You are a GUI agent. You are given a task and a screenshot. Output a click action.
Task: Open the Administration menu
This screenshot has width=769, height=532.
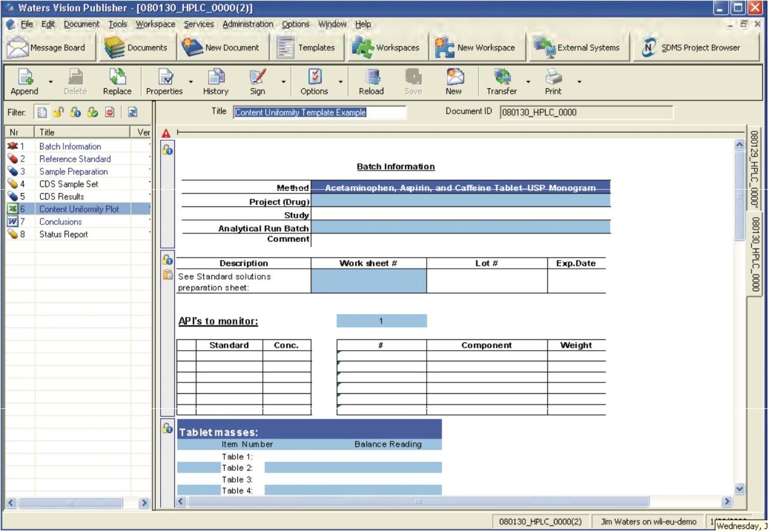248,25
